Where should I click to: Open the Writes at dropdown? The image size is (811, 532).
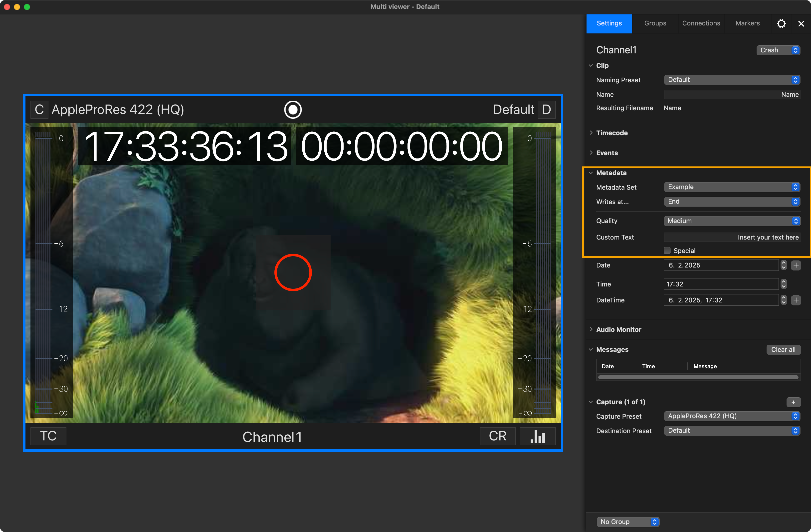tap(732, 202)
